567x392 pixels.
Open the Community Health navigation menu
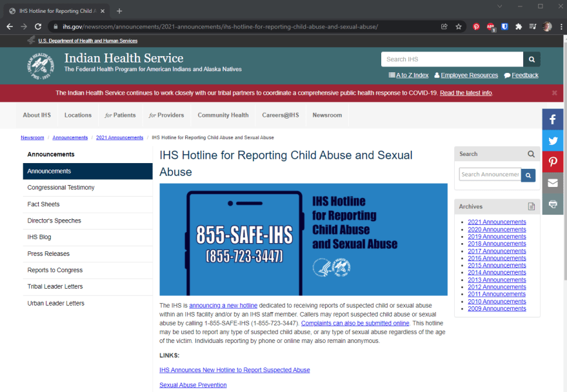point(223,115)
